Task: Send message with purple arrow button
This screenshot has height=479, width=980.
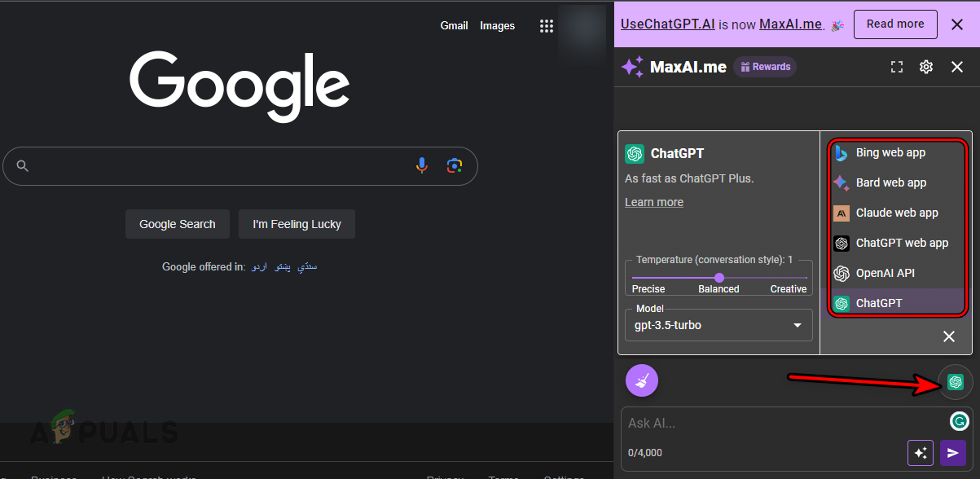Action: [x=952, y=453]
